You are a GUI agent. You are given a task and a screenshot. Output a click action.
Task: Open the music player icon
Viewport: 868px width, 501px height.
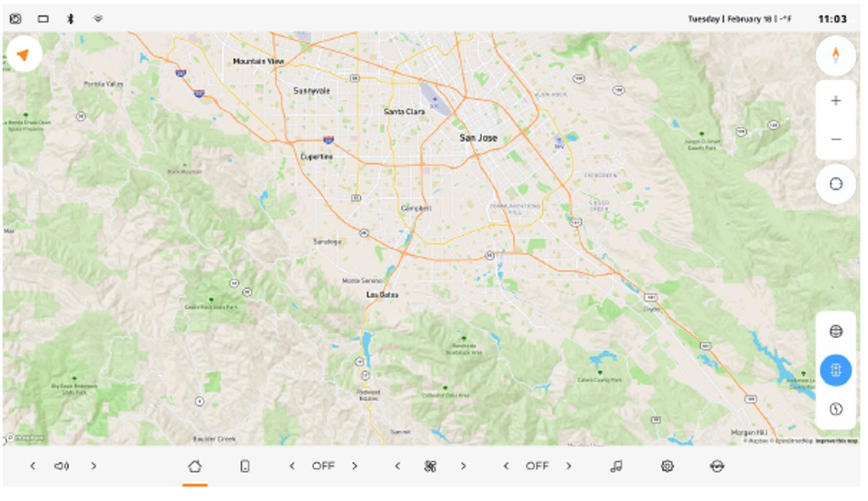click(616, 466)
